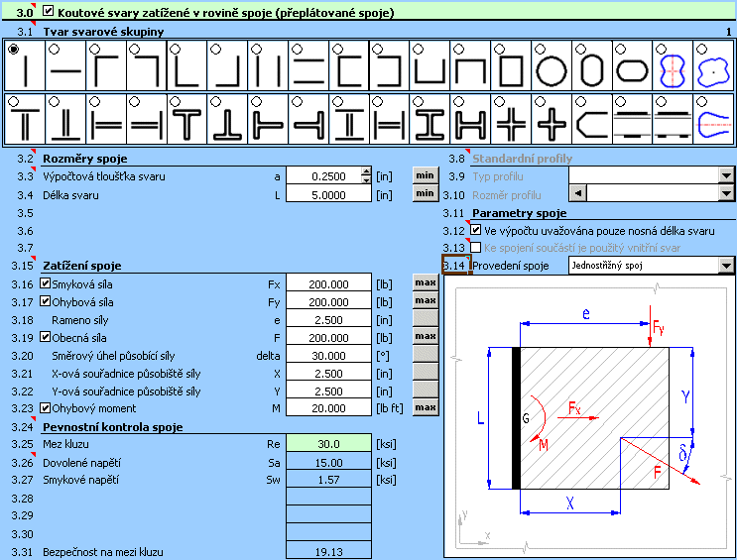
Task: Click max button for general force F
Action: click(426, 336)
